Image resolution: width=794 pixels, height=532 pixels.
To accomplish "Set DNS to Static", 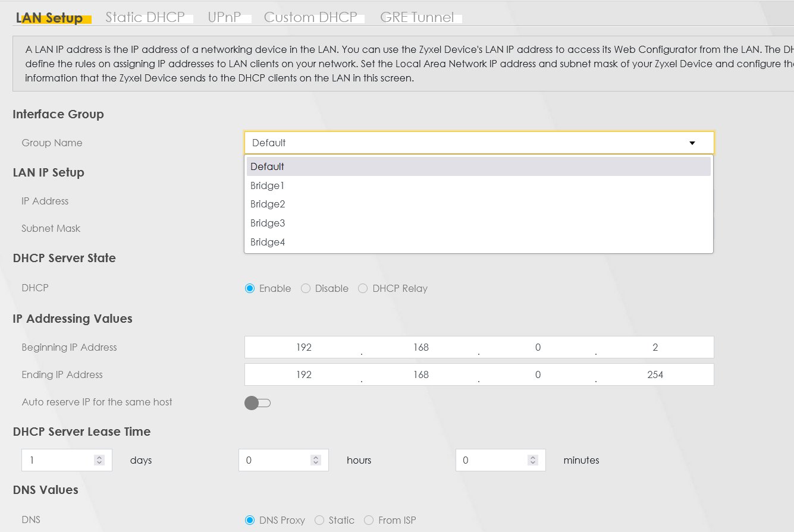I will 320,520.
